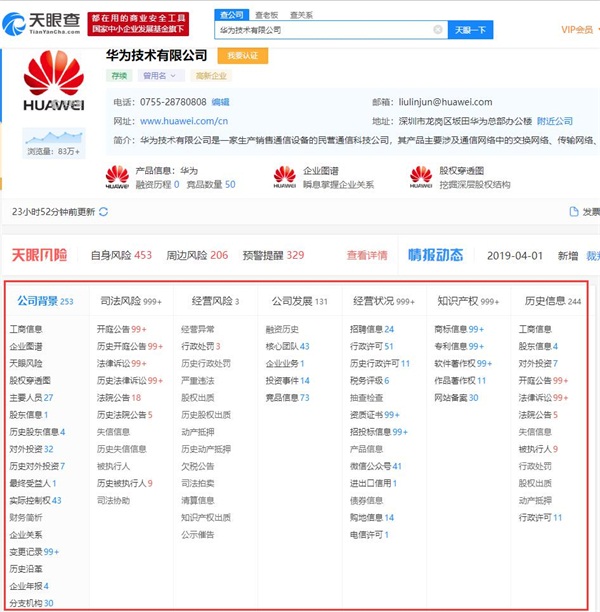Click the 天眼一下 search button
This screenshot has width=600, height=612.
coord(470,30)
